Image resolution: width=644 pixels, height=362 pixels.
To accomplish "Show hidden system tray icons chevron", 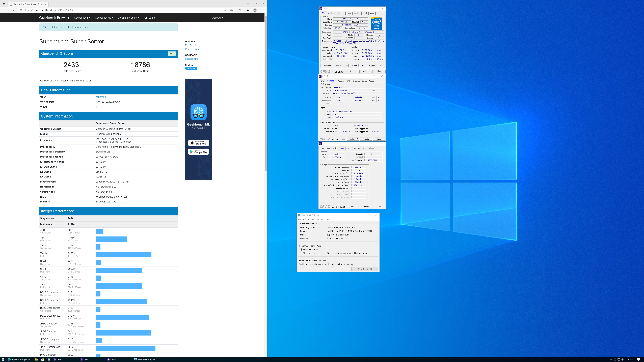I will pos(611,359).
